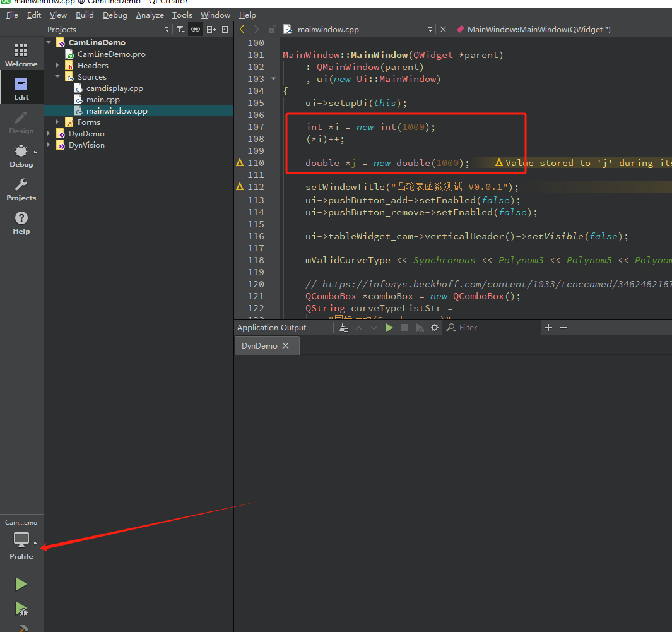Go forward in editor navigation history

(256, 29)
